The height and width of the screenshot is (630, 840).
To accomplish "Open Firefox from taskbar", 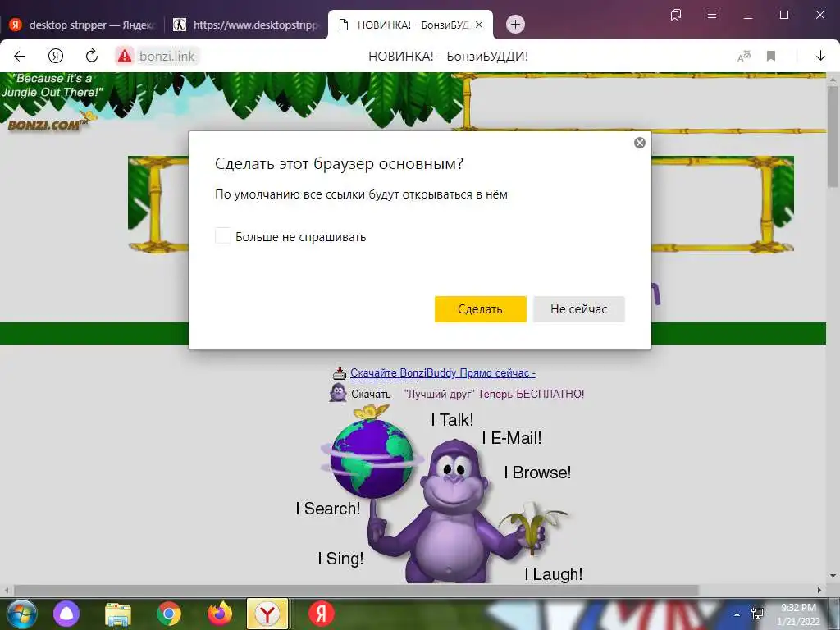I will [x=219, y=614].
